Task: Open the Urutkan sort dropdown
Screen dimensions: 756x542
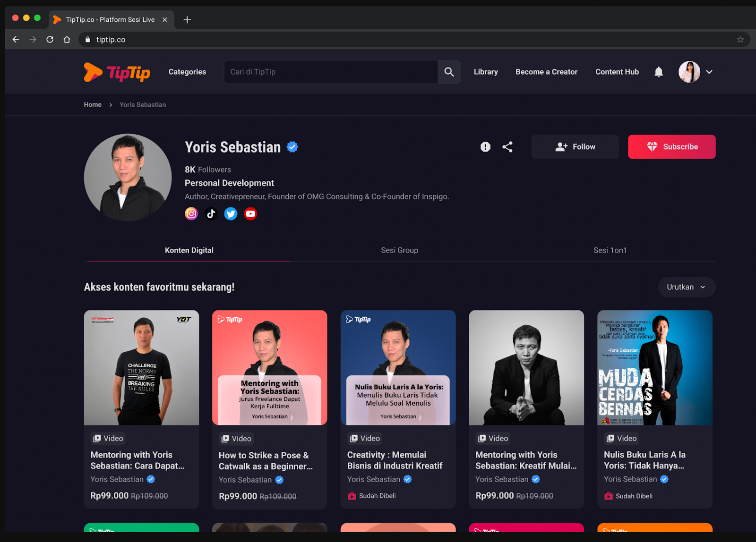Action: [x=687, y=287]
